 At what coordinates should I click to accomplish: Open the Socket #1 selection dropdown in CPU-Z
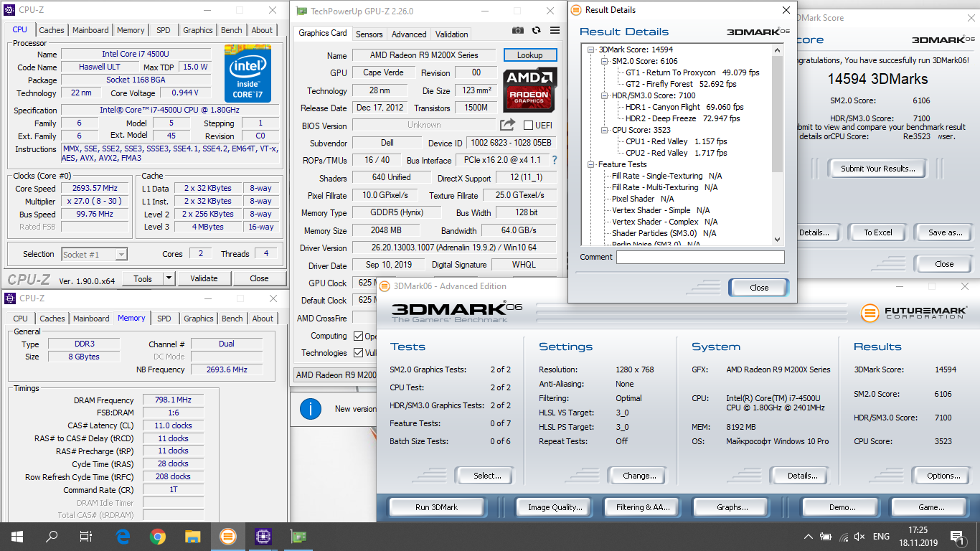pyautogui.click(x=94, y=254)
